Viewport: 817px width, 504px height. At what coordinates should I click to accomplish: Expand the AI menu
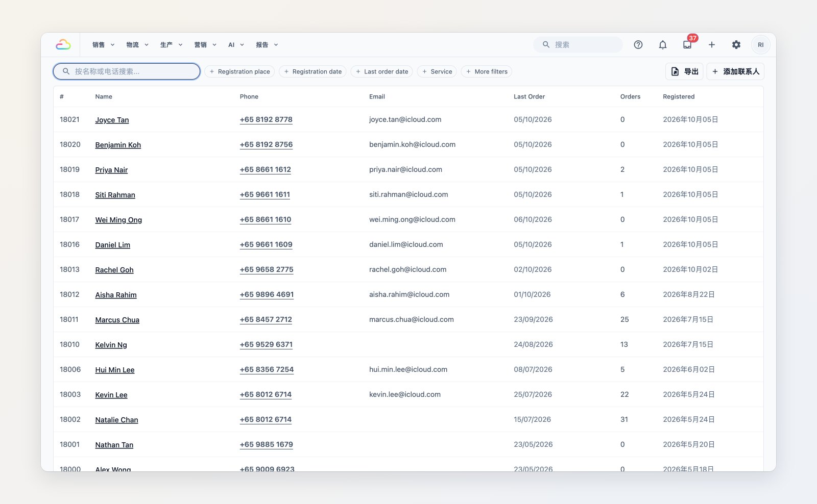236,45
